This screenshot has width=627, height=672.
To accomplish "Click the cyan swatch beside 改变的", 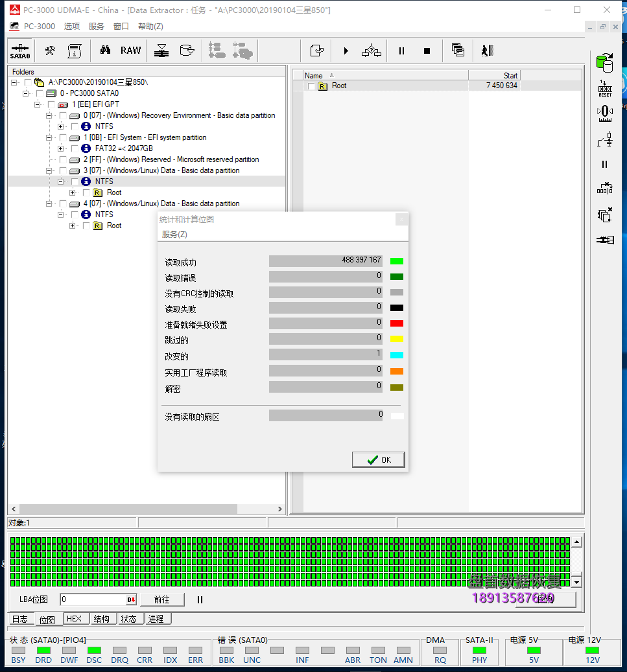I will tap(396, 355).
